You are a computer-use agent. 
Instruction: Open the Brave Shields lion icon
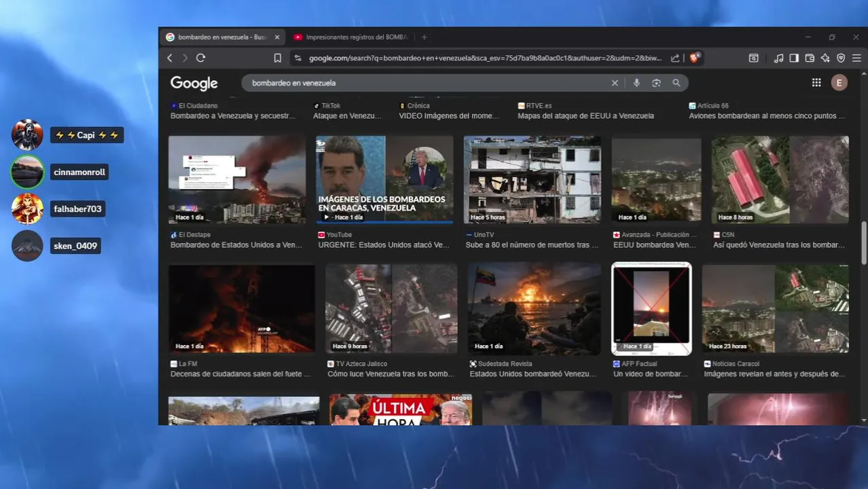[694, 58]
